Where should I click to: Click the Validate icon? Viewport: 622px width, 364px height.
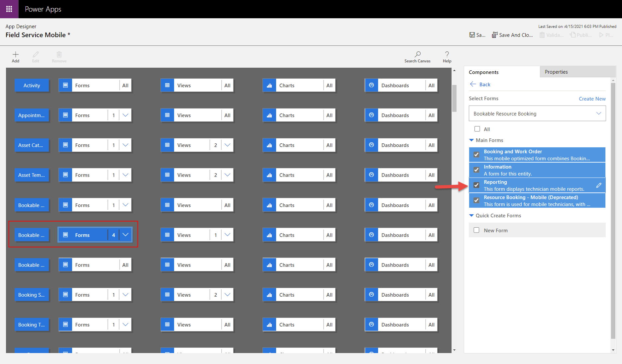542,35
